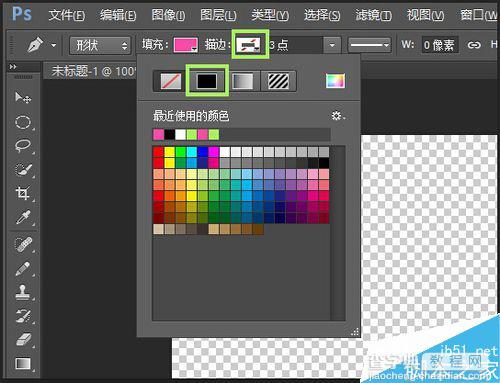Open the stroke line style dropdown
The image size is (500, 383).
[369, 45]
